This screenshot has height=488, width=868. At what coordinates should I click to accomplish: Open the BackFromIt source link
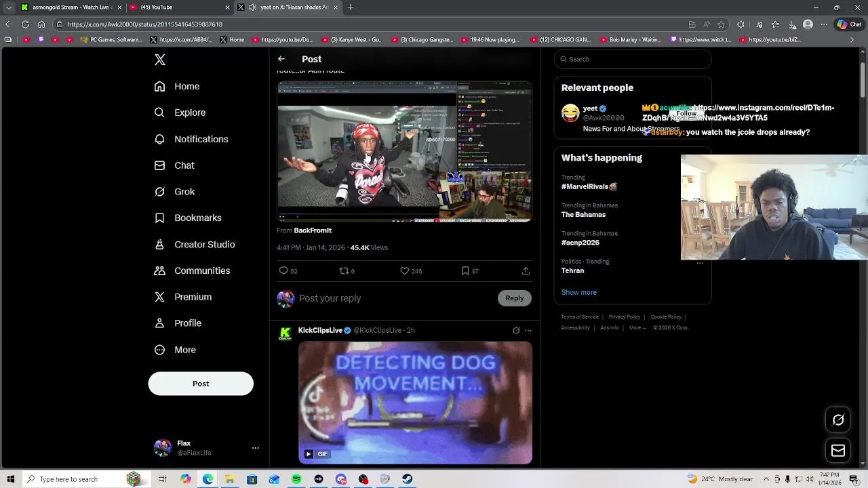tap(313, 230)
